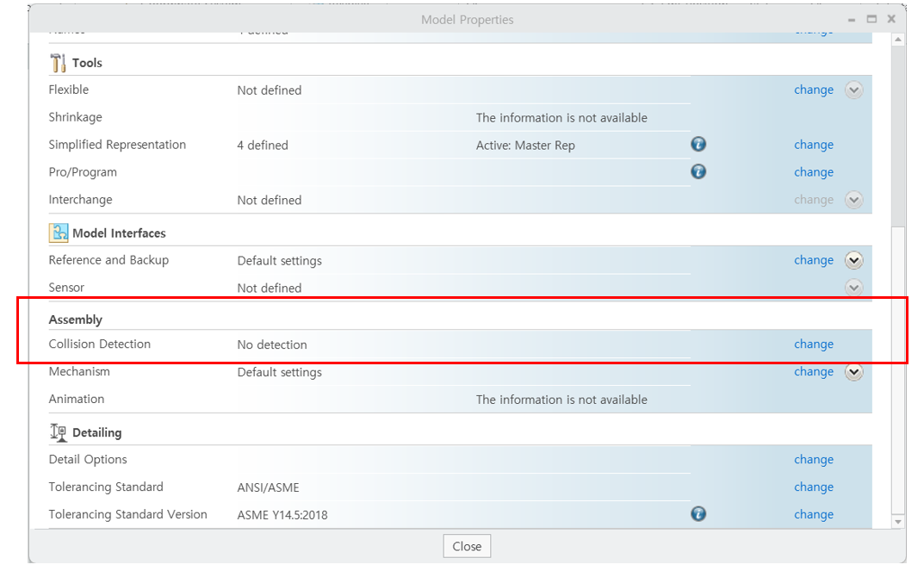924x577 pixels.
Task: Click greyed change link for Interchange
Action: [x=813, y=199]
